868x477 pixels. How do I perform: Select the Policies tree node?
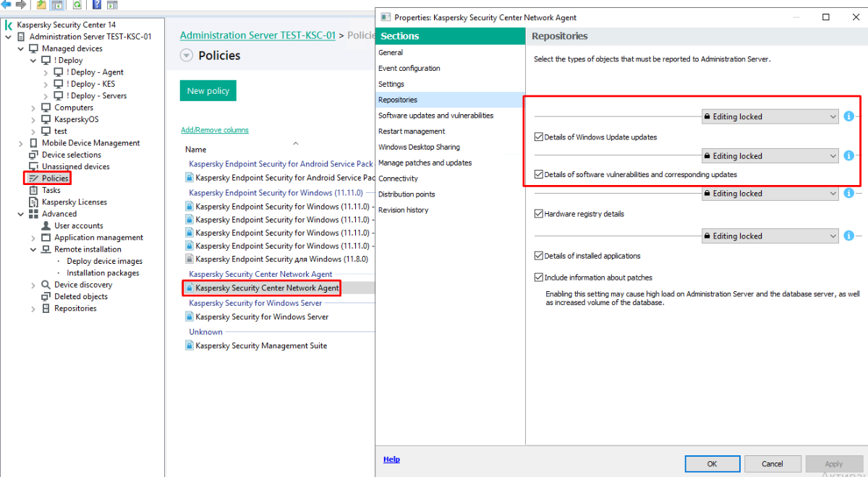click(x=55, y=179)
